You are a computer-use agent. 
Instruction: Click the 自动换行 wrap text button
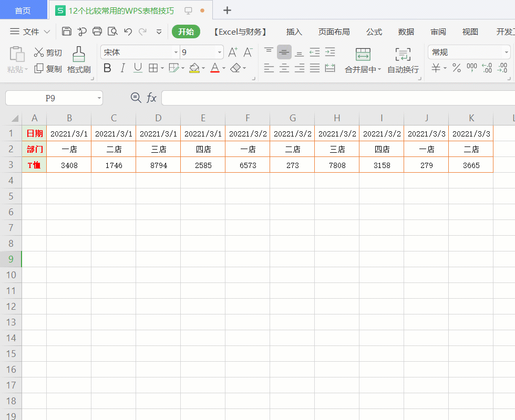[x=403, y=60]
